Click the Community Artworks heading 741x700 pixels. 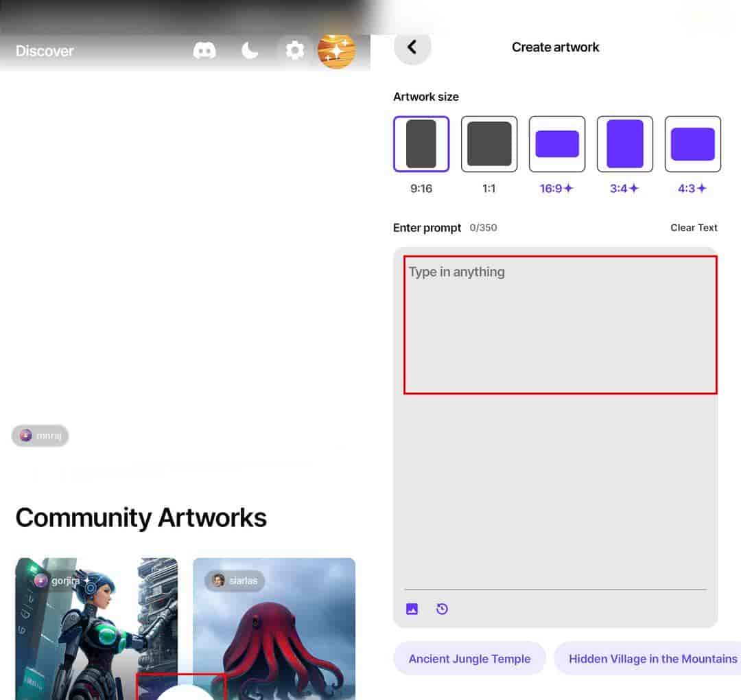[141, 517]
